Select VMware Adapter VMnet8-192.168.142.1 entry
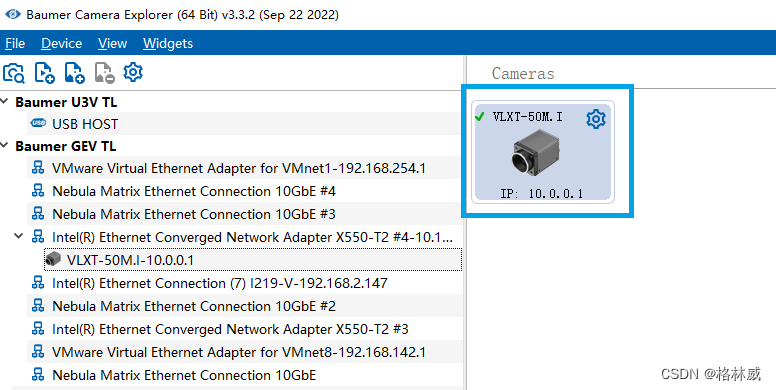 tap(245, 352)
